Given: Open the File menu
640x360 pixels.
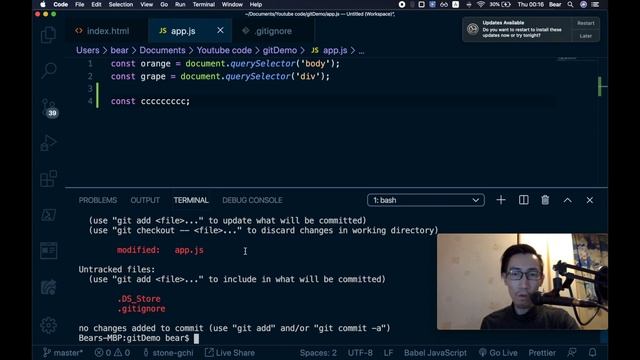Looking at the screenshot, I should click(80, 4).
